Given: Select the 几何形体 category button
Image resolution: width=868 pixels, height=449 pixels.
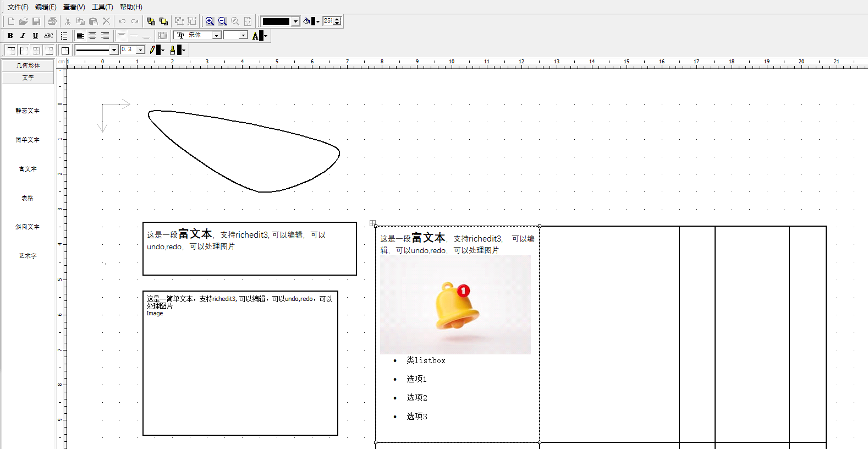Looking at the screenshot, I should click(28, 65).
